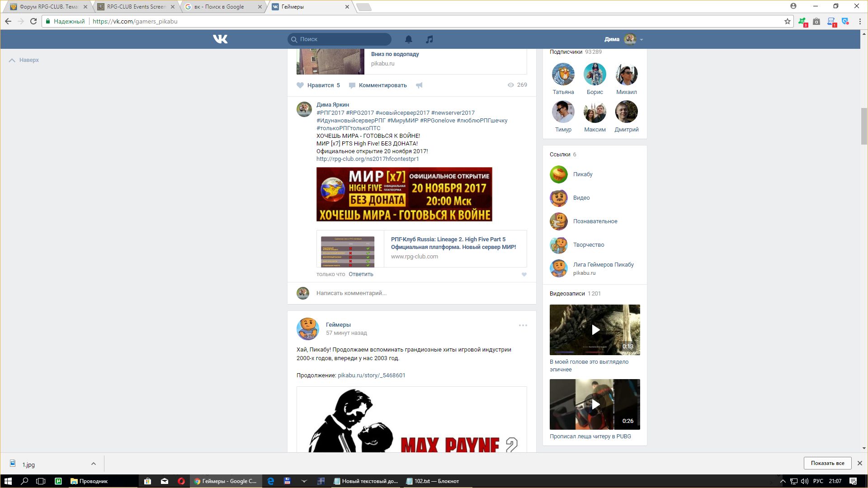This screenshot has height=488, width=868.
Task: Open the notifications bell
Action: pyautogui.click(x=408, y=39)
